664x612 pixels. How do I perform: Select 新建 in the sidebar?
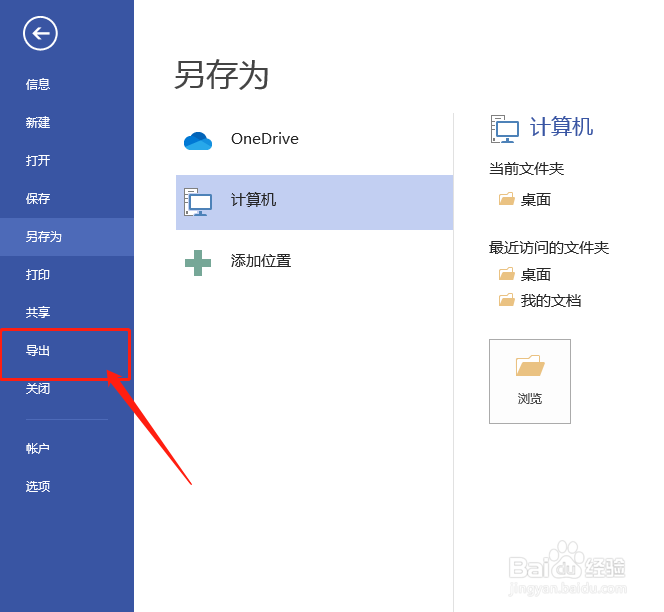point(38,122)
